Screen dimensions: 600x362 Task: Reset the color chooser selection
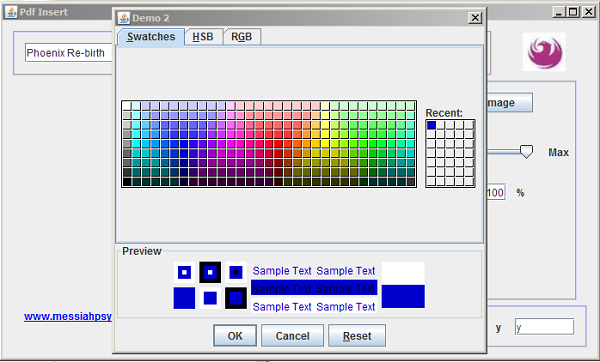point(357,336)
